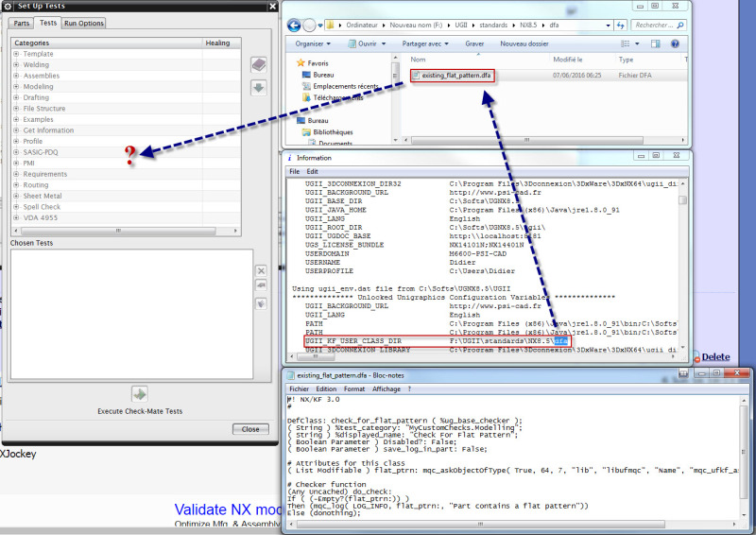Image resolution: width=756 pixels, height=535 pixels.
Task: Click the Explorer help question icon
Action: coord(675,43)
